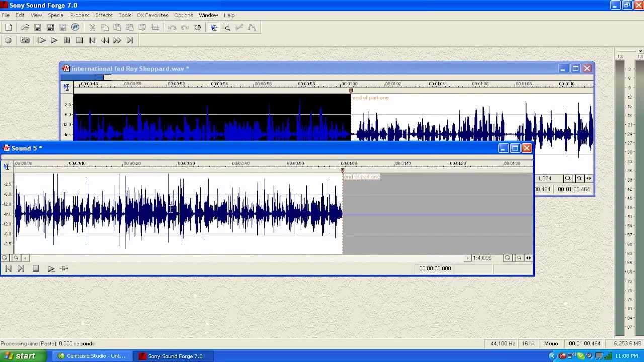
Task: Click Play in main transport bar
Action: [x=54, y=41]
